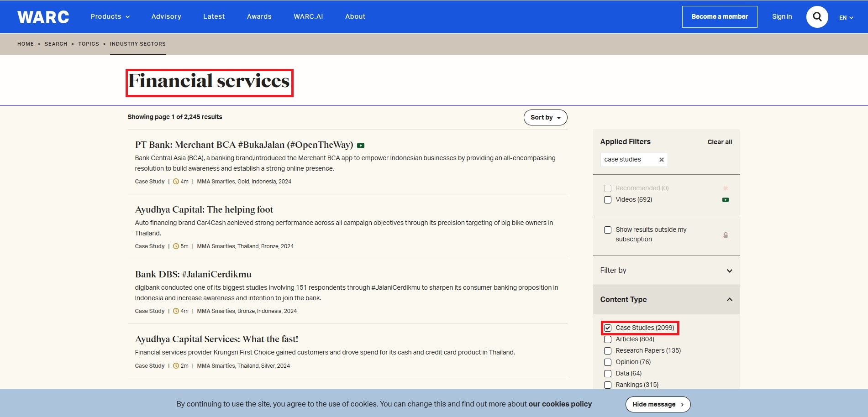Click the green video icon beside Videos filter

[725, 200]
